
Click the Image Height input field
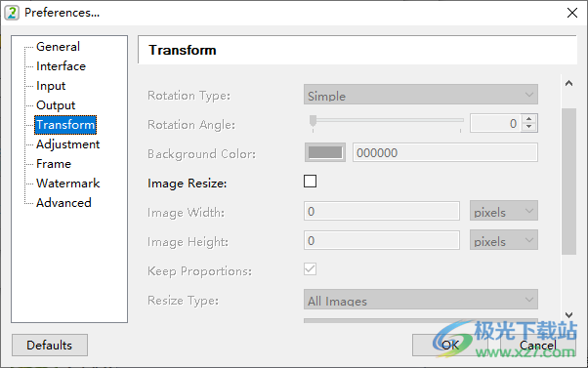[382, 240]
